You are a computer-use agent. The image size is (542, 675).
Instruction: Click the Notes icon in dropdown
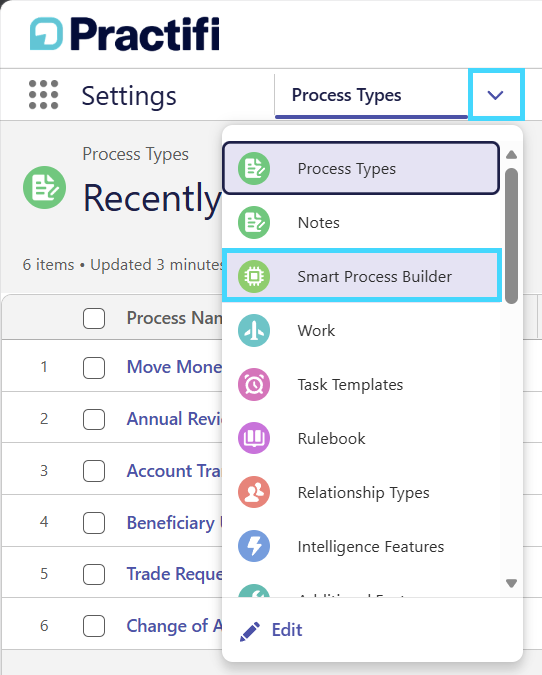pos(254,223)
